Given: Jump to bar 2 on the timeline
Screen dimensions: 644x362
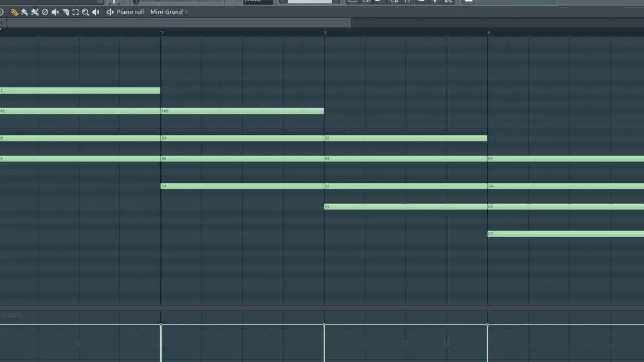Looking at the screenshot, I should (x=162, y=33).
